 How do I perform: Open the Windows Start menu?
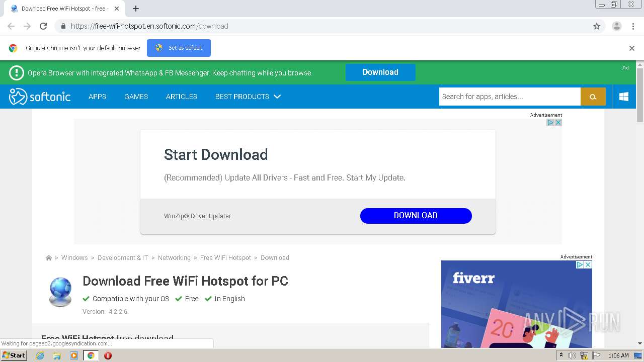pos(14,355)
